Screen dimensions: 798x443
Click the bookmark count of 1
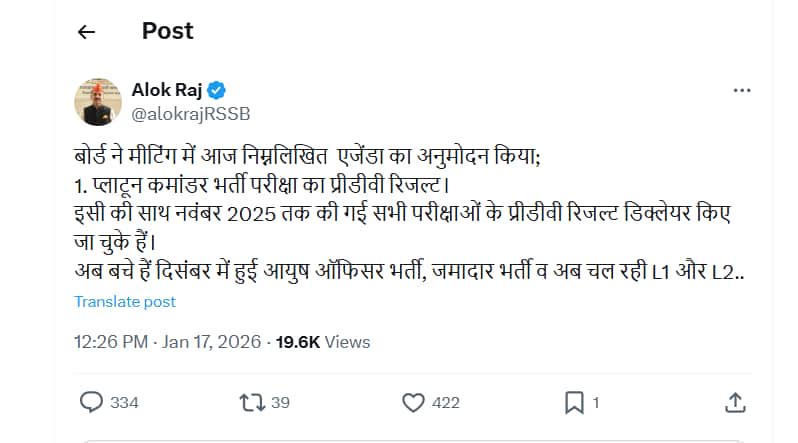(596, 403)
